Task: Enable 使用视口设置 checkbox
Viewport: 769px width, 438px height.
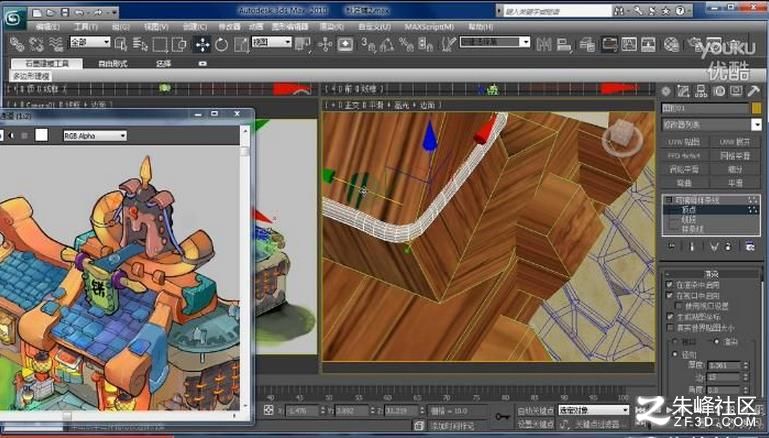Action: (x=679, y=306)
